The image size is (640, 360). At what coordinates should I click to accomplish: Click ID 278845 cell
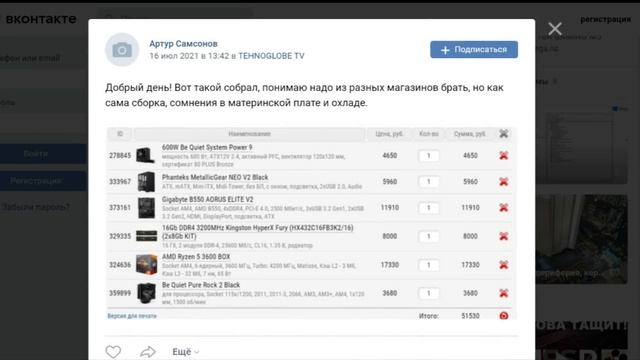click(120, 156)
